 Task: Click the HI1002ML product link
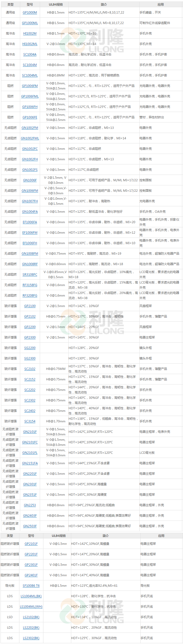click(30, 44)
